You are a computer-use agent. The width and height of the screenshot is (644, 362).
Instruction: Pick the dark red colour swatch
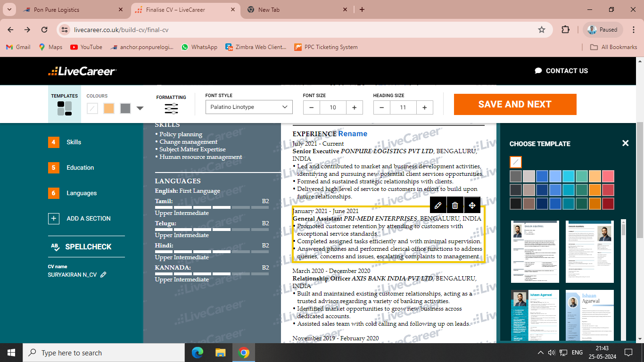pos(608,204)
